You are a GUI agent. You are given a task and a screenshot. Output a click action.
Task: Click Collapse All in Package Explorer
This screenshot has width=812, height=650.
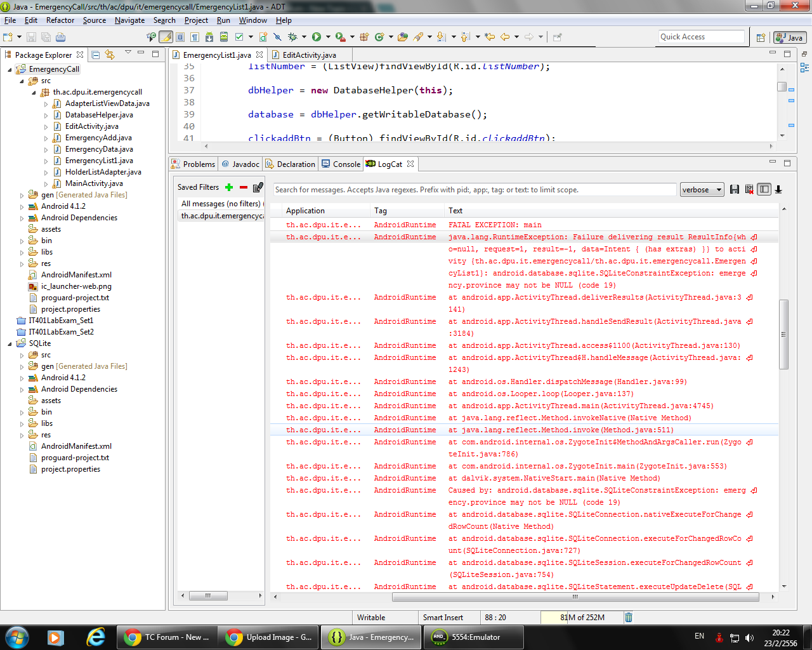point(96,55)
